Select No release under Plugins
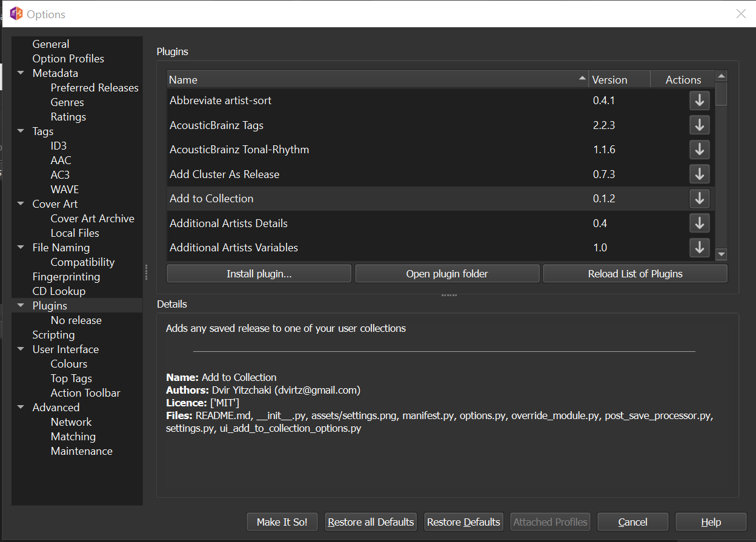756x542 pixels. [76, 320]
